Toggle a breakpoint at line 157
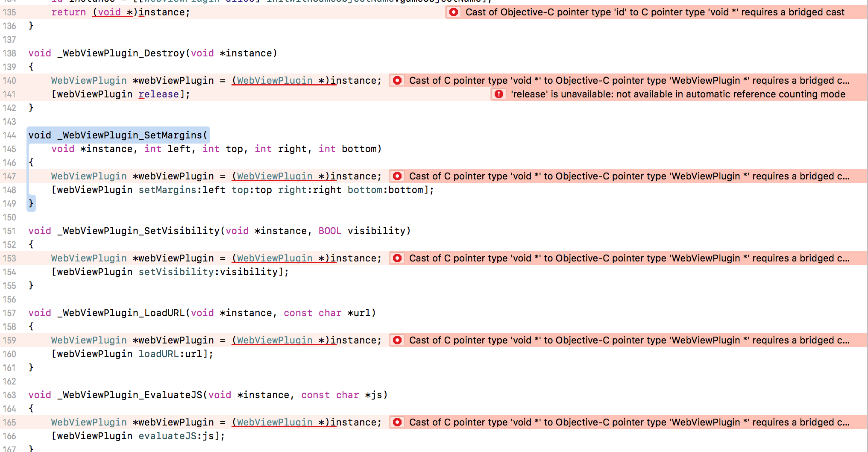This screenshot has width=868, height=452. click(x=9, y=313)
